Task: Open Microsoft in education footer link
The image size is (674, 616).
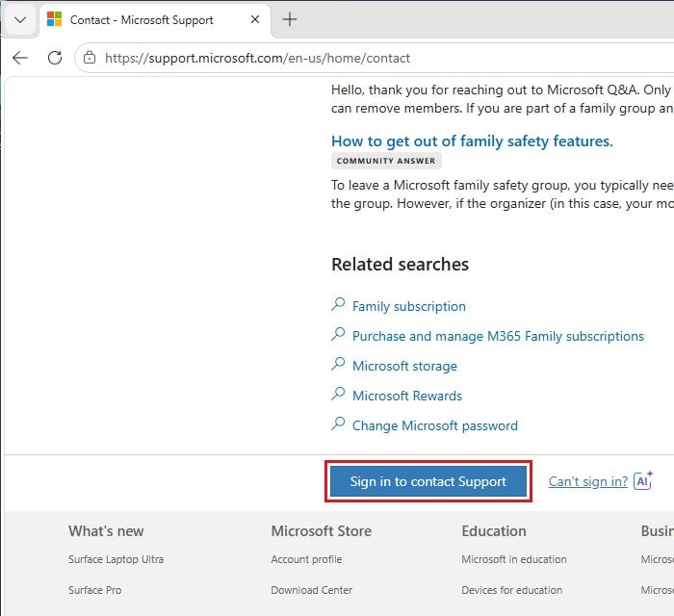Action: [514, 559]
